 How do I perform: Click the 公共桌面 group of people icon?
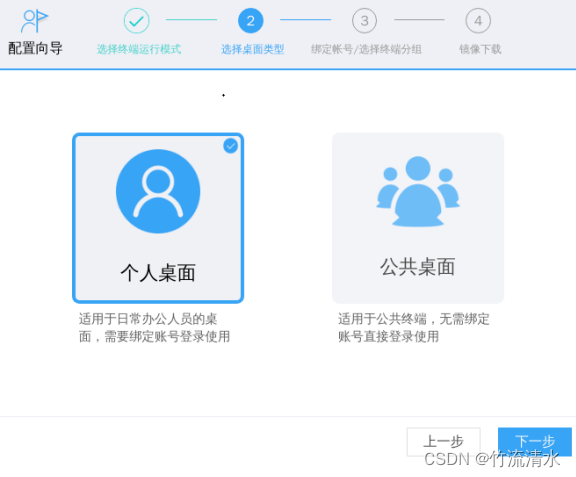[418, 191]
